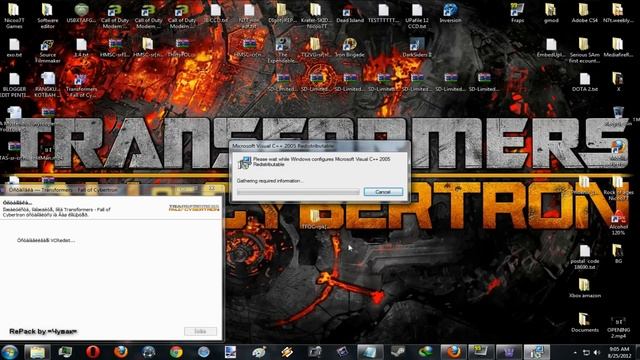
Task: Select the Dead Island shortcut
Action: click(350, 13)
